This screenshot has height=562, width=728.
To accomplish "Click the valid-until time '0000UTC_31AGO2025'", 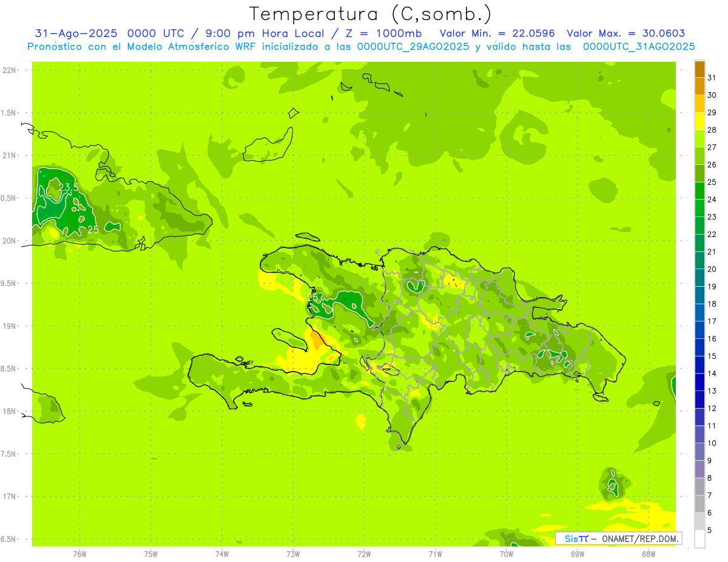I will pyautogui.click(x=639, y=47).
